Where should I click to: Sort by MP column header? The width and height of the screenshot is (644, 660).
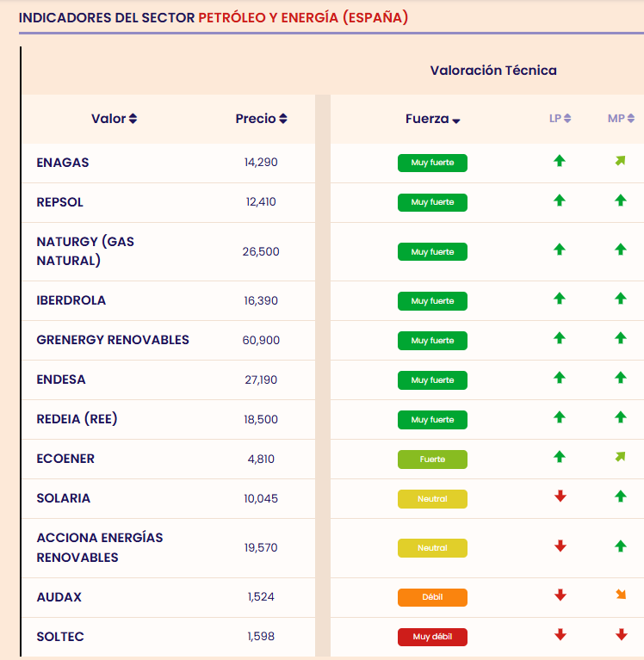click(621, 119)
